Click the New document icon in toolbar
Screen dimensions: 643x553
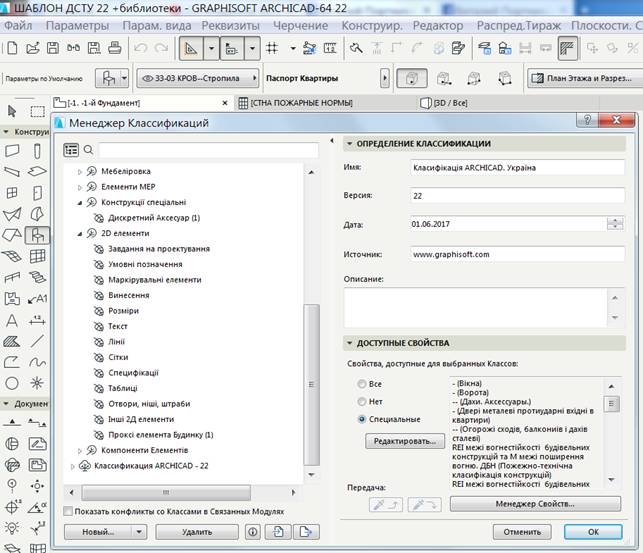pos(12,48)
